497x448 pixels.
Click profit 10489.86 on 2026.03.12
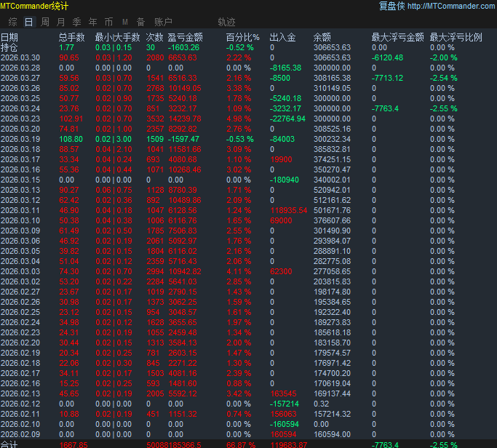point(185,200)
